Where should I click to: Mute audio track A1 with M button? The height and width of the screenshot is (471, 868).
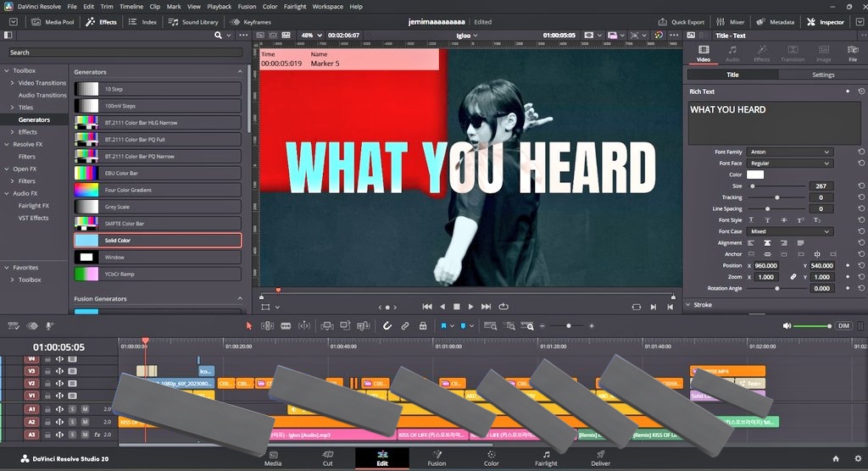click(85, 409)
